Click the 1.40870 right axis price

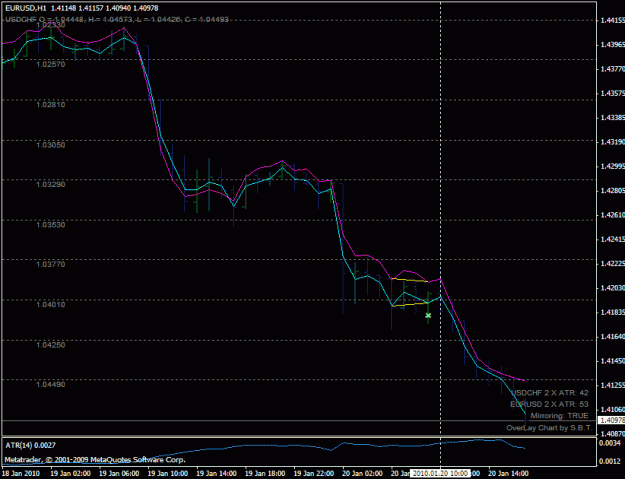612,434
